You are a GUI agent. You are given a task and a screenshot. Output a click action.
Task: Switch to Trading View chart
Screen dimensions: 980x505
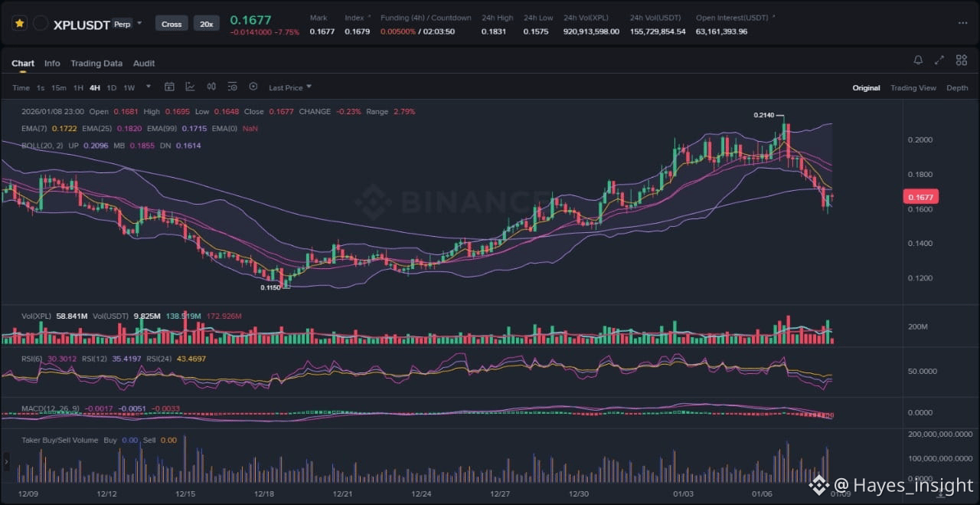point(913,87)
